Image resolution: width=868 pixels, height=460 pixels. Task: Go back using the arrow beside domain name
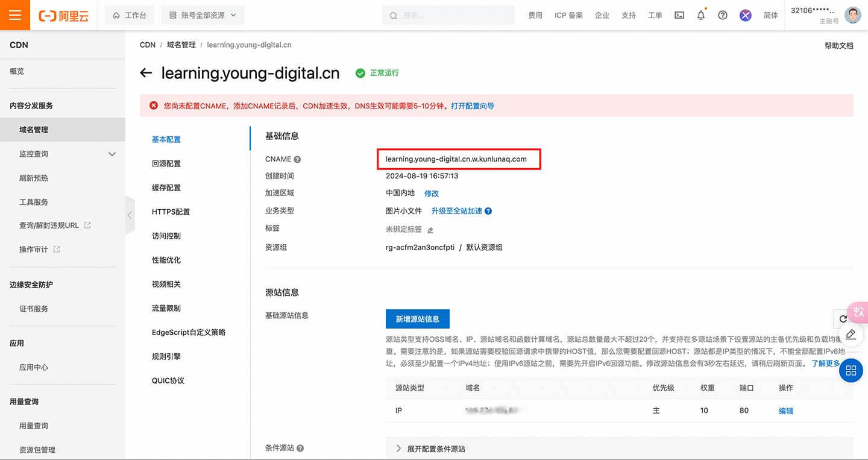click(146, 73)
